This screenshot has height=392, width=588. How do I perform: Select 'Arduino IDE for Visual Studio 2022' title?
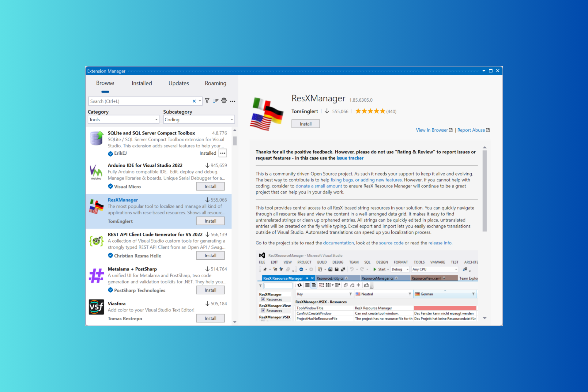click(145, 165)
